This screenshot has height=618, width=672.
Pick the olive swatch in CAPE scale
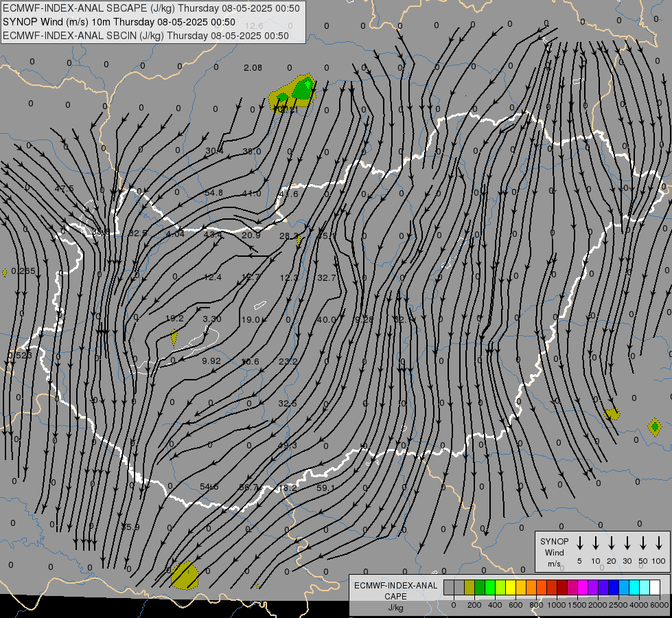470,588
